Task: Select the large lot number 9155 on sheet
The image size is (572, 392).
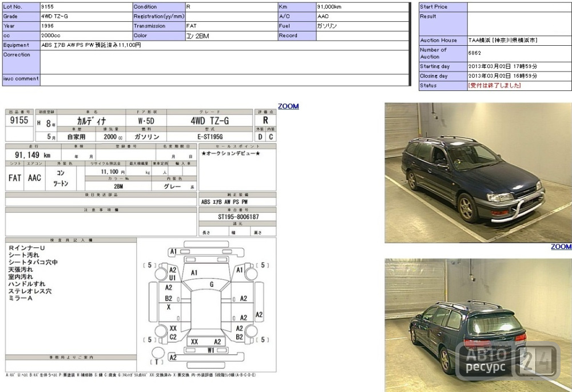Action: [19, 120]
